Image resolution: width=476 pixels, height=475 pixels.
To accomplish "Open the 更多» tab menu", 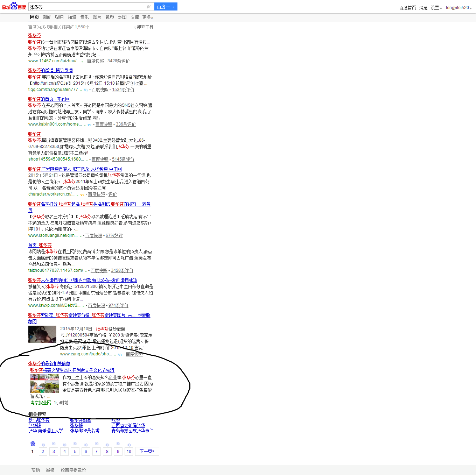I will click(x=148, y=17).
